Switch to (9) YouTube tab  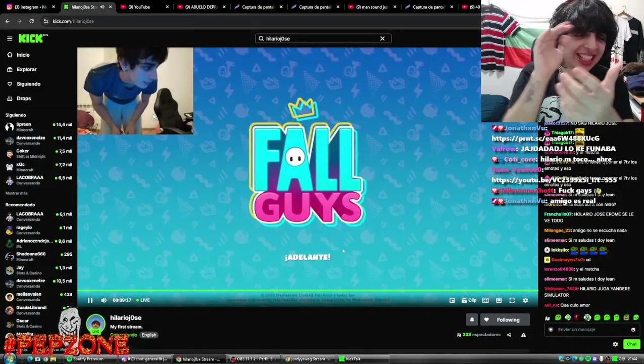pos(144,7)
